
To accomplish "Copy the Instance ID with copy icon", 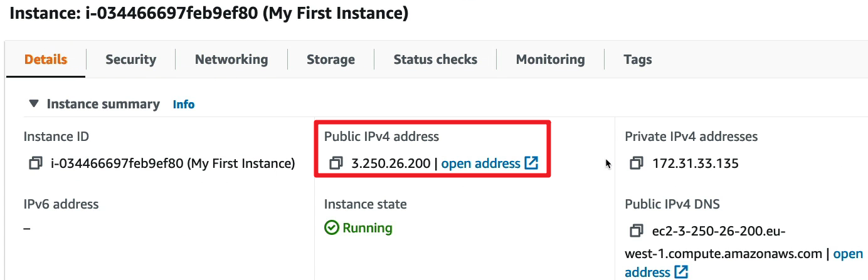I will point(35,163).
